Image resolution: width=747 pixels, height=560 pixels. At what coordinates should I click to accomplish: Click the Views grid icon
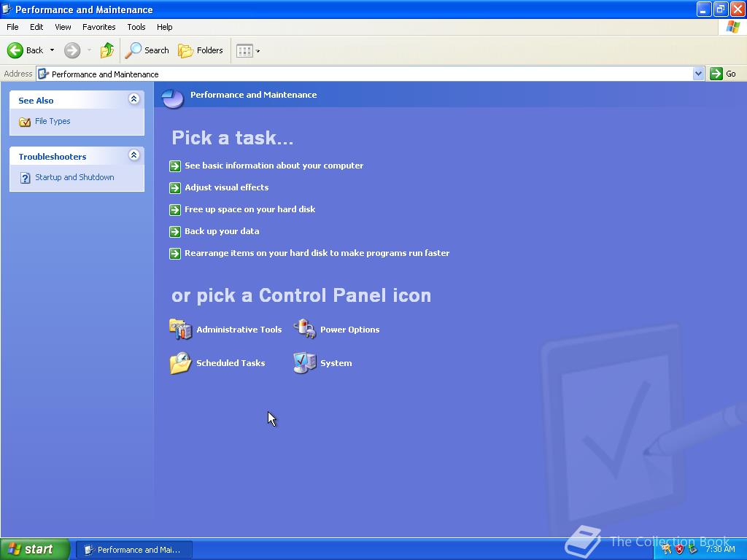[x=244, y=50]
